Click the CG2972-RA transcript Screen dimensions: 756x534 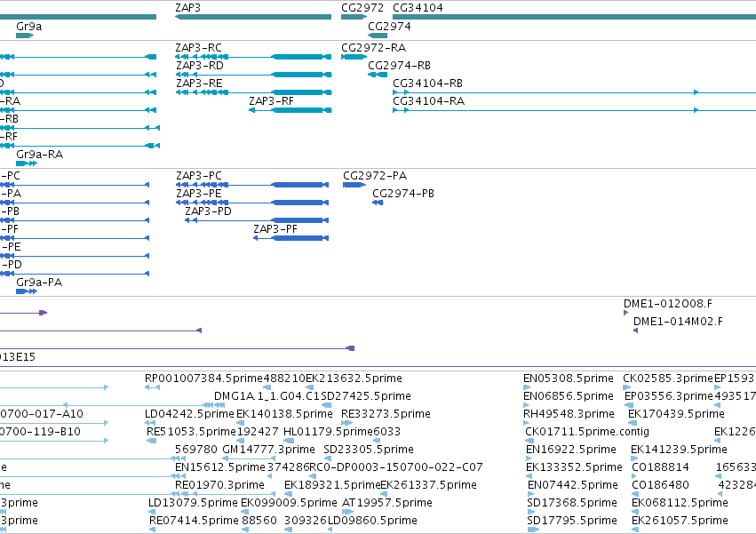pos(354,57)
